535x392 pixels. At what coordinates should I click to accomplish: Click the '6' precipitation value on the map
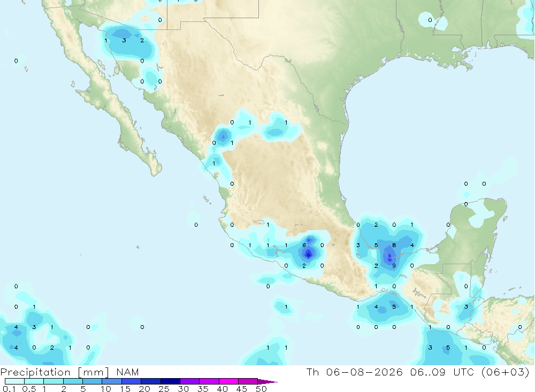(x=304, y=245)
